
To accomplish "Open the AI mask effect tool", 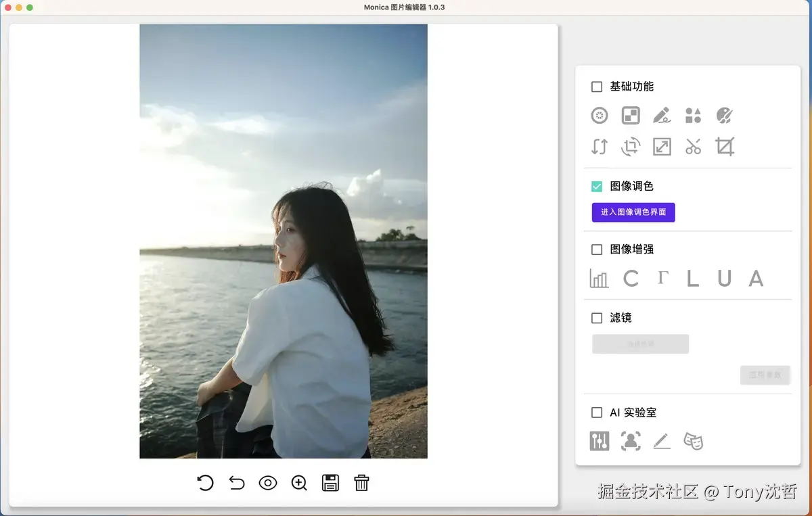I will [693, 440].
